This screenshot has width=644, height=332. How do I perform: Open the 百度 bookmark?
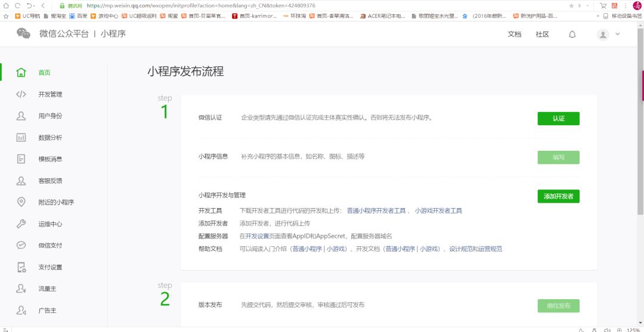(78, 16)
